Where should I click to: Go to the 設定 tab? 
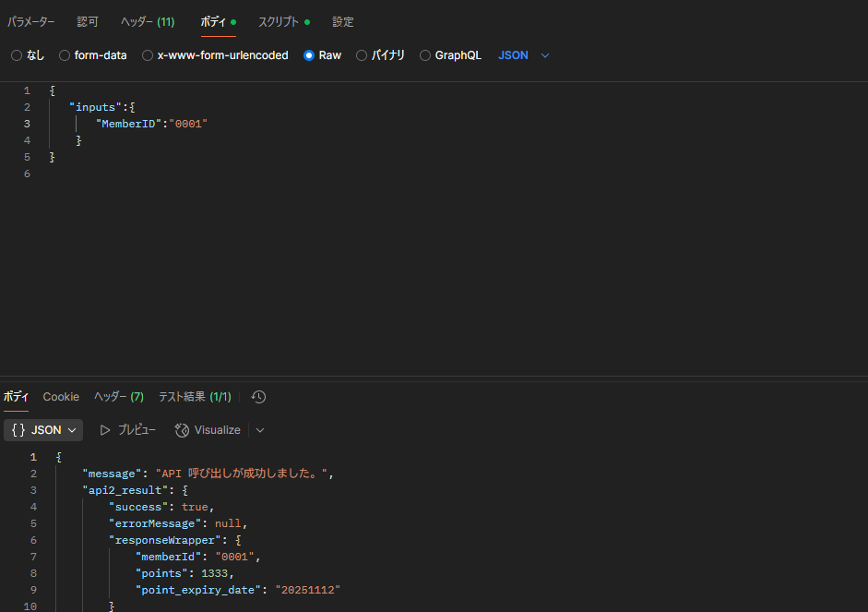[x=343, y=21]
